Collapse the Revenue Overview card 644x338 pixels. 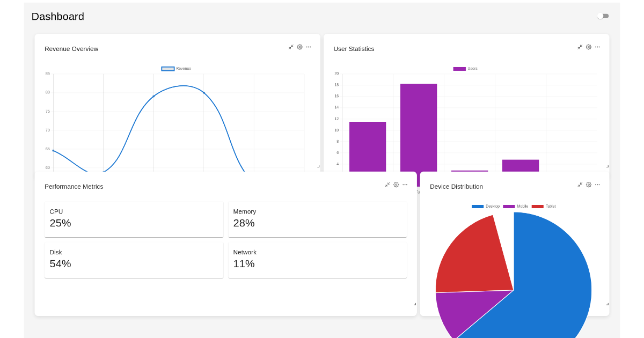291,47
